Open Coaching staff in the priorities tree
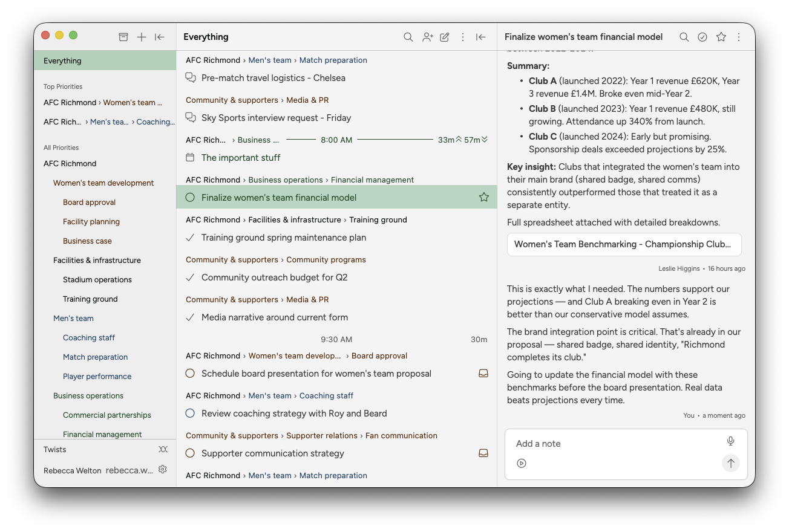789x532 pixels. 89,337
